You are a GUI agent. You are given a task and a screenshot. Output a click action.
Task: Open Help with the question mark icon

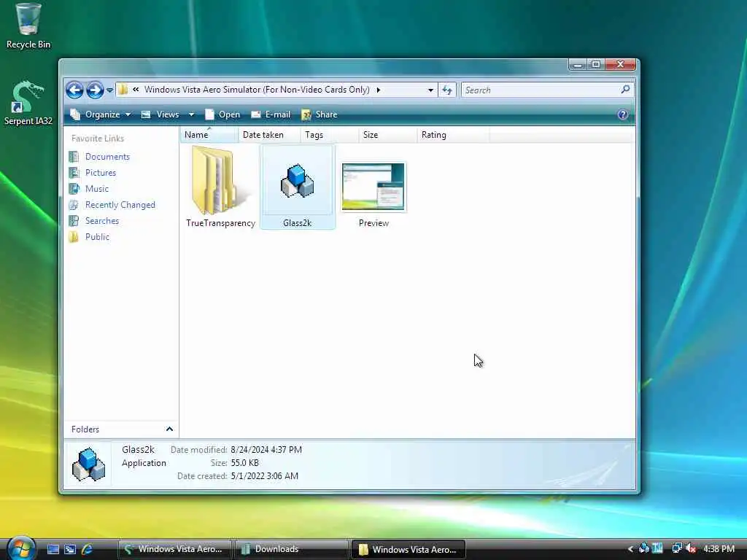click(x=623, y=114)
